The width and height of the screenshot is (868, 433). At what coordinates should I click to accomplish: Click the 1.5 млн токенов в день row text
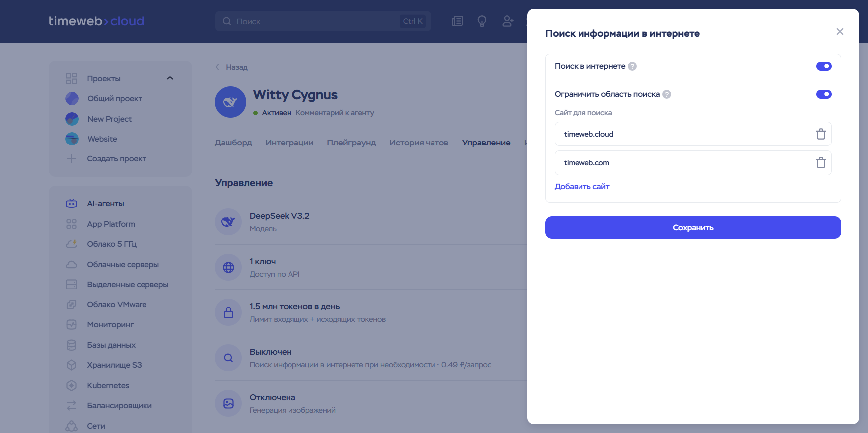294,306
